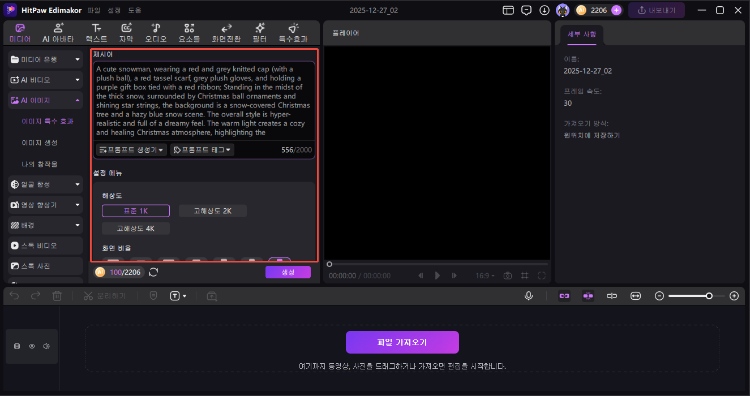Expand the 영상 향상기 sidebar section
Image resolution: width=750 pixels, height=396 pixels.
45,205
